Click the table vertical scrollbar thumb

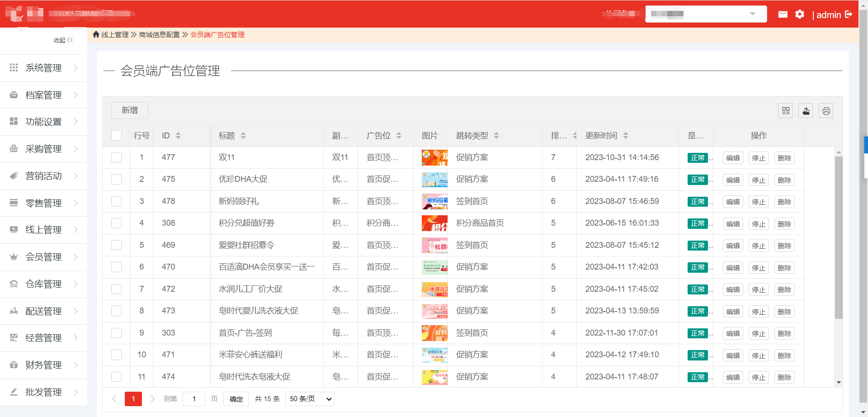[839, 237]
